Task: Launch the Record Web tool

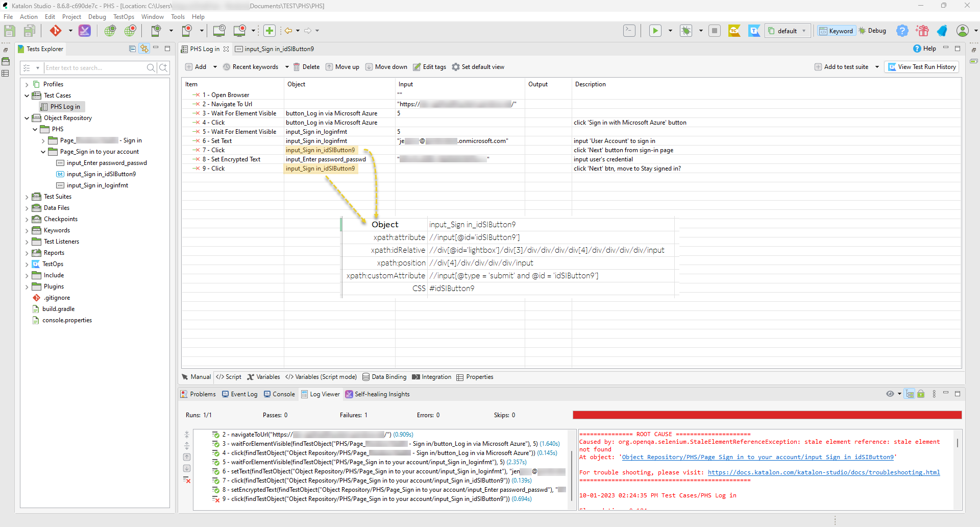Action: (131, 31)
